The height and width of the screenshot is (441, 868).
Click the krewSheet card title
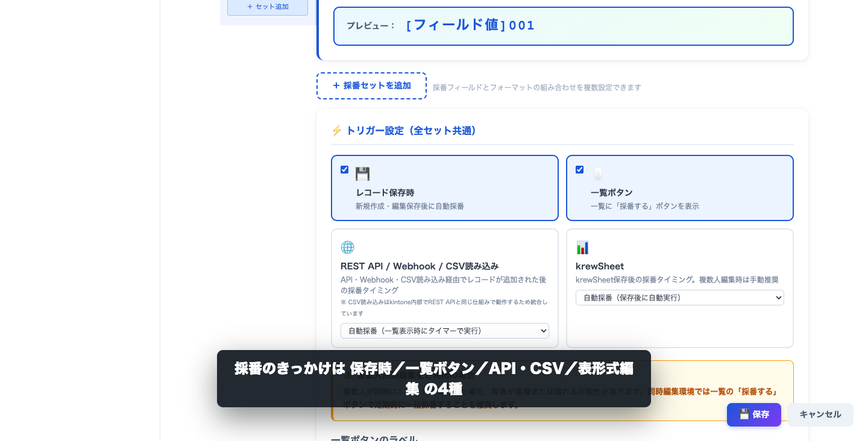(600, 266)
